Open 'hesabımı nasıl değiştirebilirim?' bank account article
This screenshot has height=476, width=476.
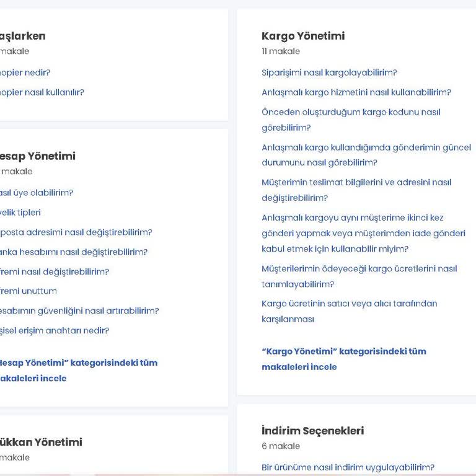74,252
